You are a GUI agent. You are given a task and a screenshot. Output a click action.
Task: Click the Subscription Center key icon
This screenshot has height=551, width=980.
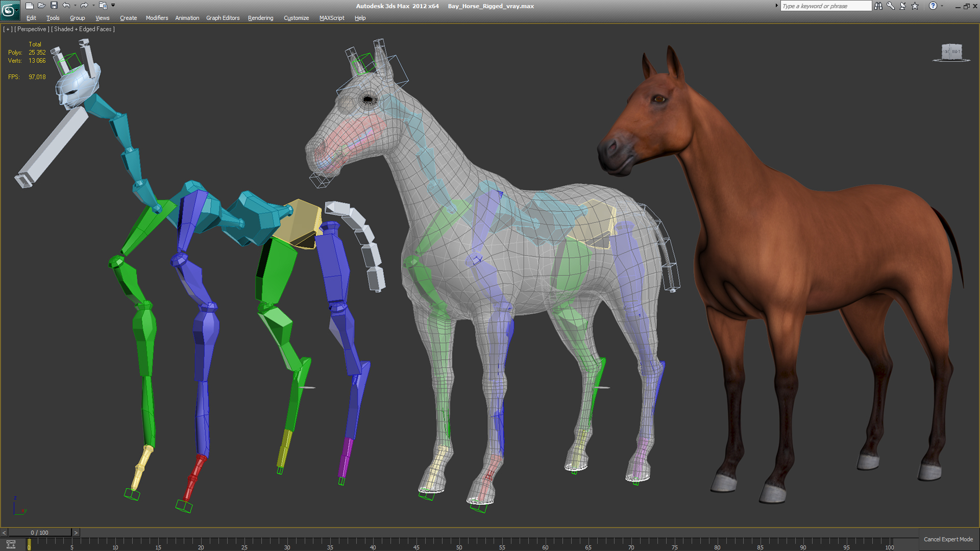[x=891, y=6]
